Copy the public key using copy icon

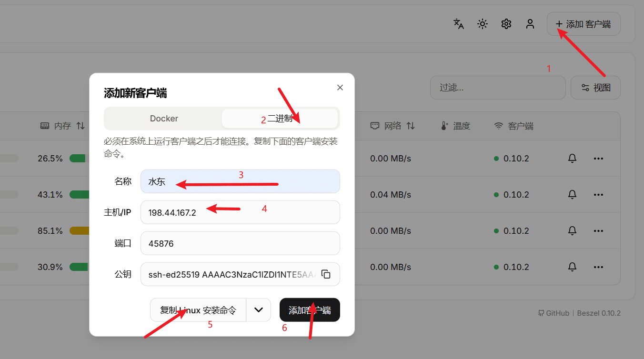326,274
